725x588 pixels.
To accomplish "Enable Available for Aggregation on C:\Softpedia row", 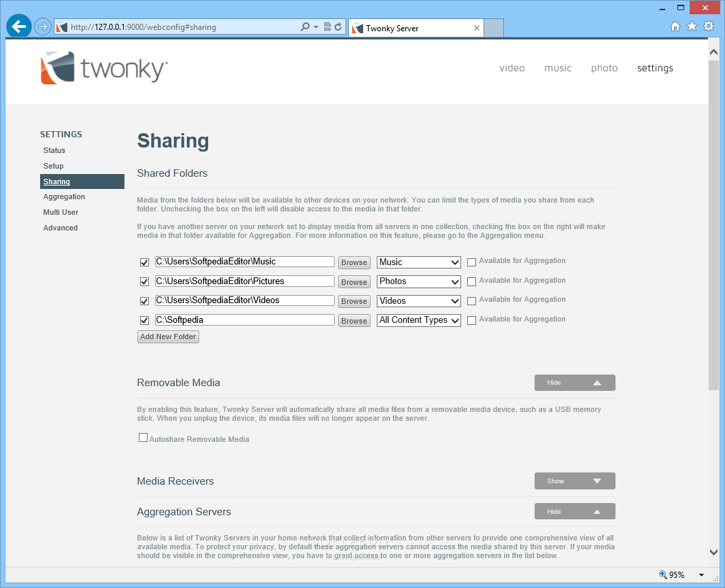I will point(471,320).
